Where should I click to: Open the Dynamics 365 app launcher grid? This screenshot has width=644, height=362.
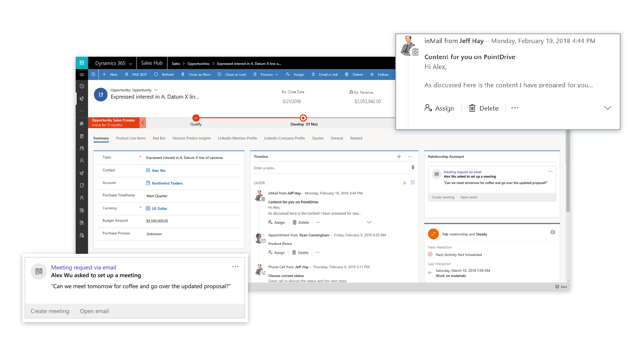coord(82,63)
